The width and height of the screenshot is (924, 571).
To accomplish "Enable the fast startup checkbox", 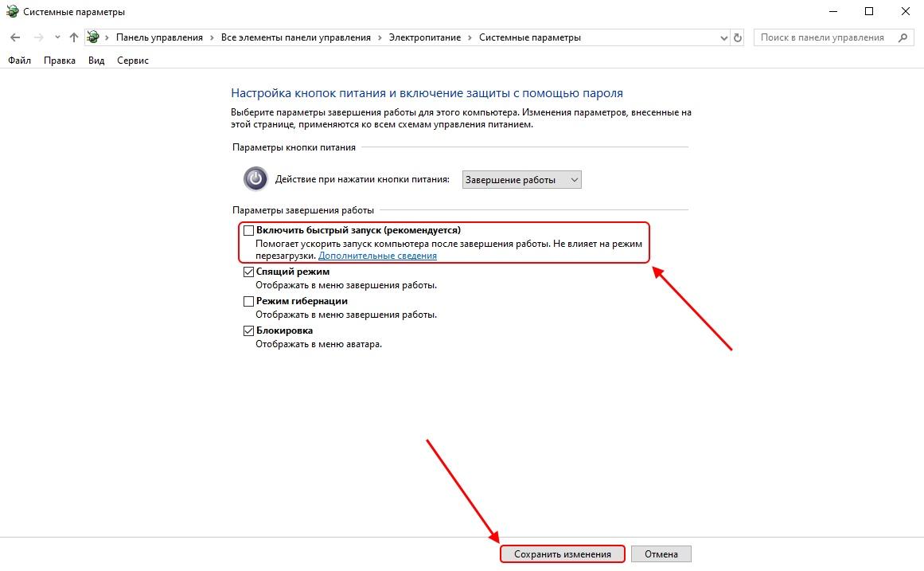I will point(248,231).
